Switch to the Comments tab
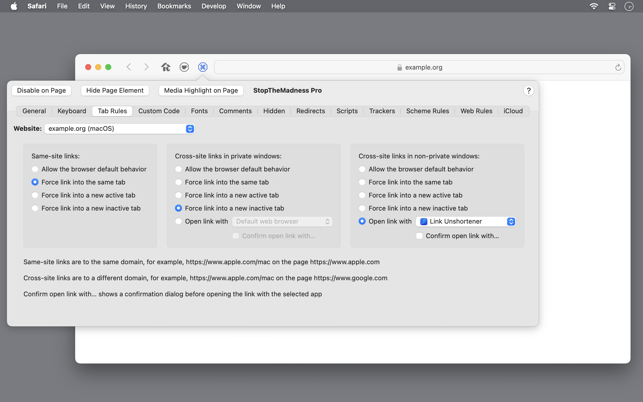Screen dimensions: 643x402 tap(235, 111)
